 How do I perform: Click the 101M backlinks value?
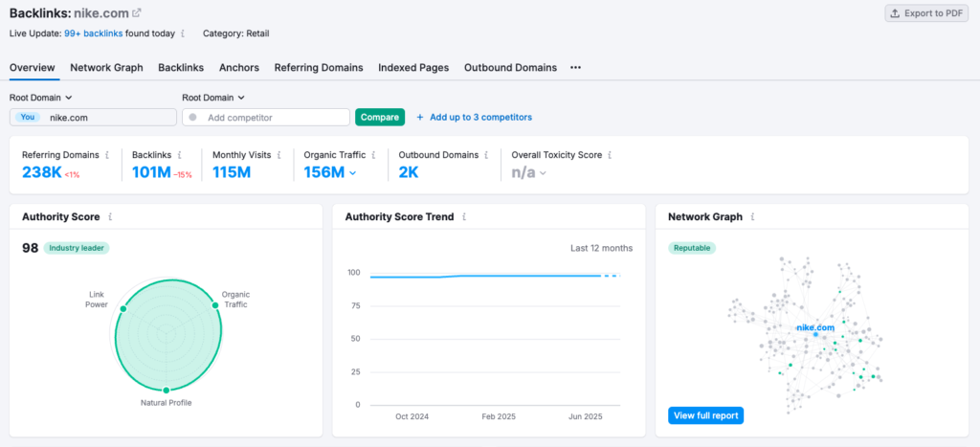click(x=151, y=172)
